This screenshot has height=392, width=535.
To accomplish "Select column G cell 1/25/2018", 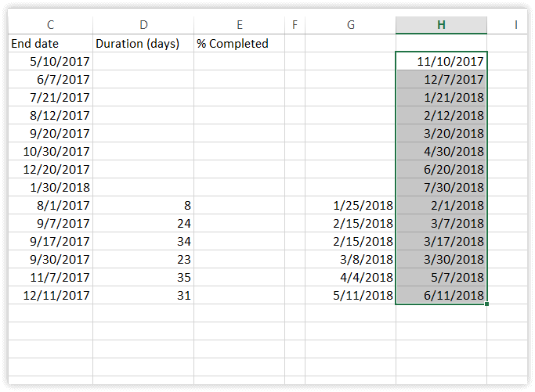I will tap(350, 205).
